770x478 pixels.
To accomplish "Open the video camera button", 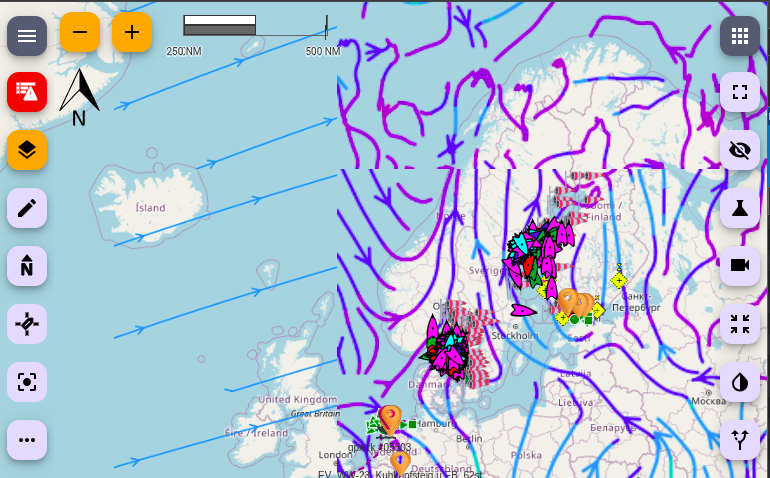I will click(x=740, y=266).
